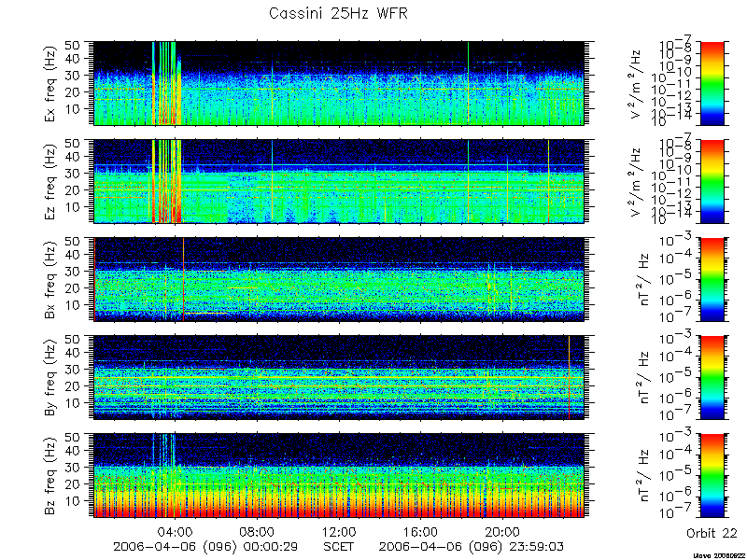Click the Ex spectrogram panel
This screenshot has width=747, height=560.
pos(338,83)
